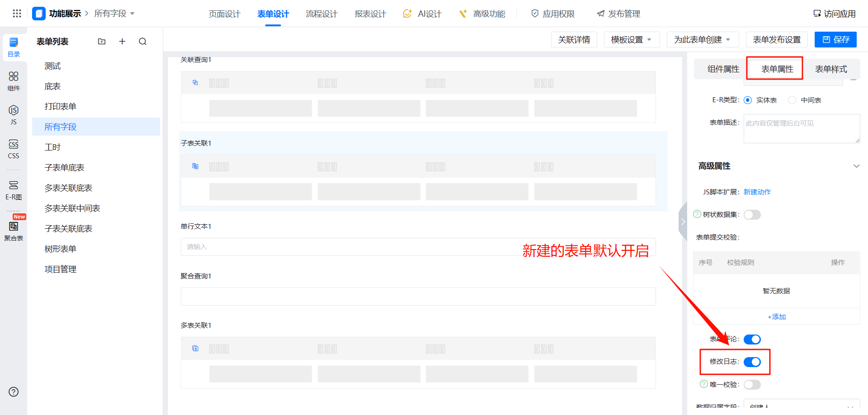Click the 新建动作 link

757,192
